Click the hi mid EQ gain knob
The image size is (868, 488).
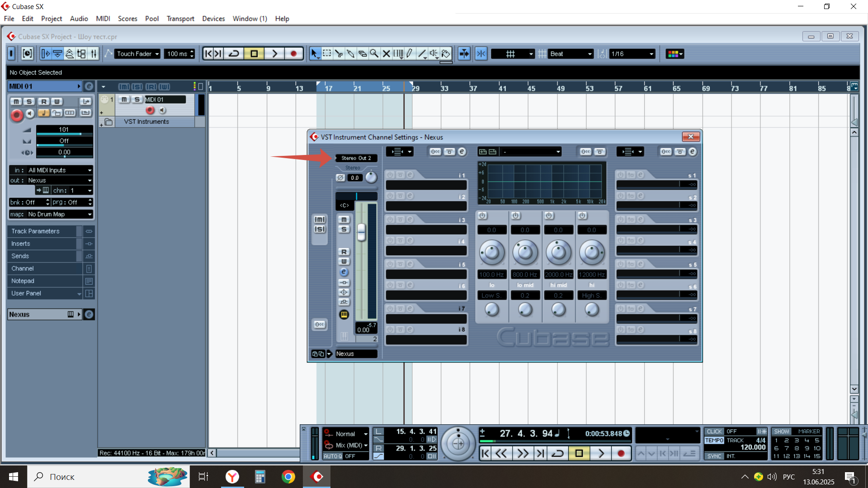click(558, 252)
